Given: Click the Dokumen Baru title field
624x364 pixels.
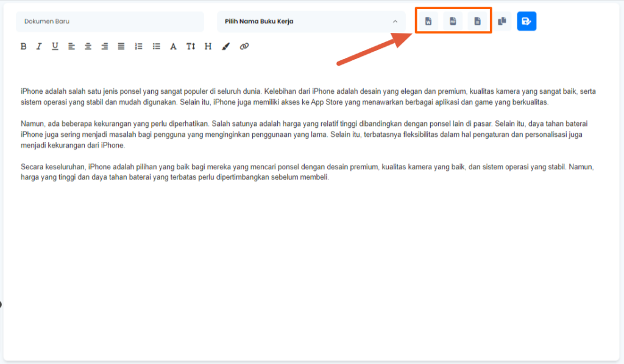Looking at the screenshot, I should [110, 21].
